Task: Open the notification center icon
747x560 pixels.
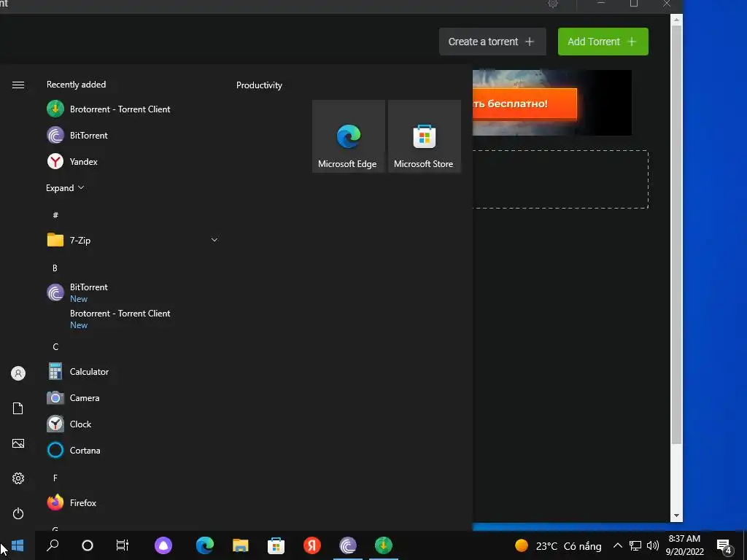Action: point(724,545)
